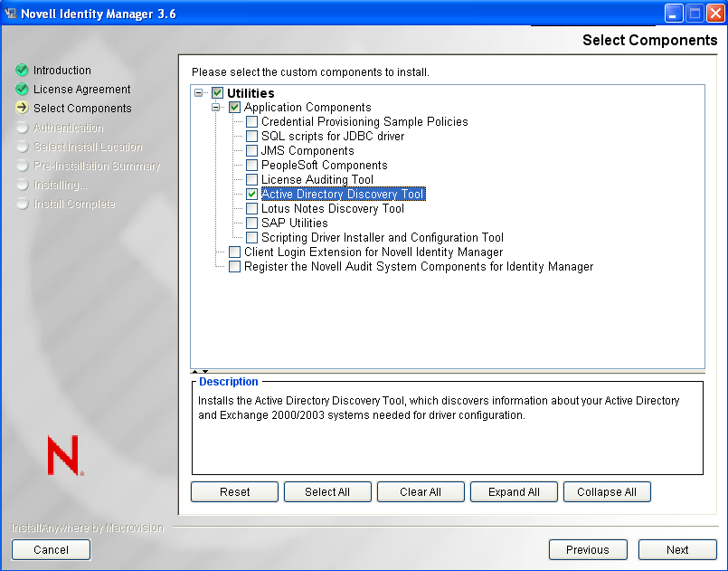
Task: Select the Installing step in the left panel
Action: [62, 185]
